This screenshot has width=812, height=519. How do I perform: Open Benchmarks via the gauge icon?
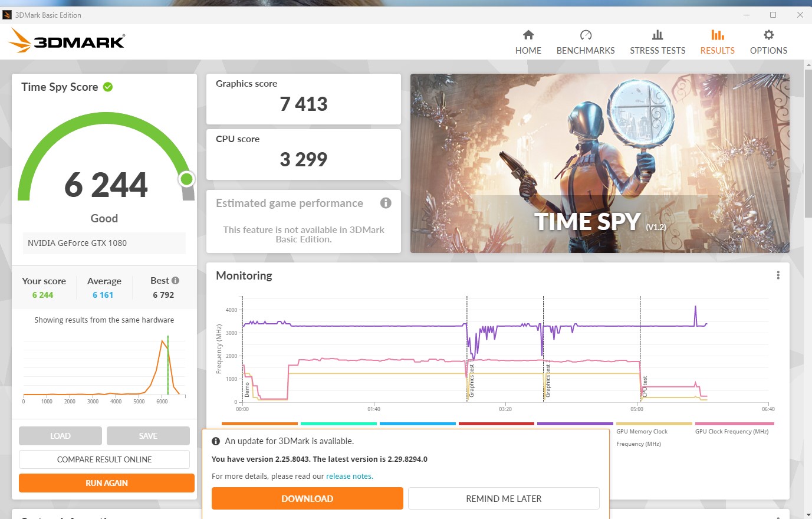pyautogui.click(x=586, y=35)
